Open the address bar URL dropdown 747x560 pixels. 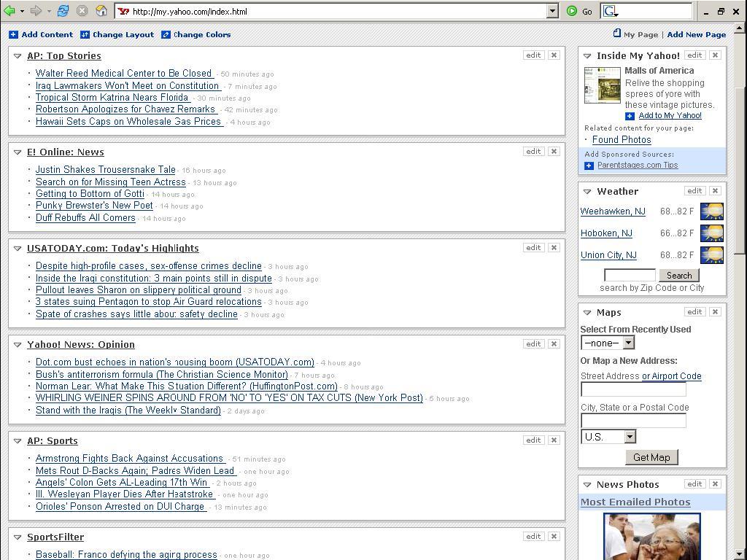[x=552, y=12]
